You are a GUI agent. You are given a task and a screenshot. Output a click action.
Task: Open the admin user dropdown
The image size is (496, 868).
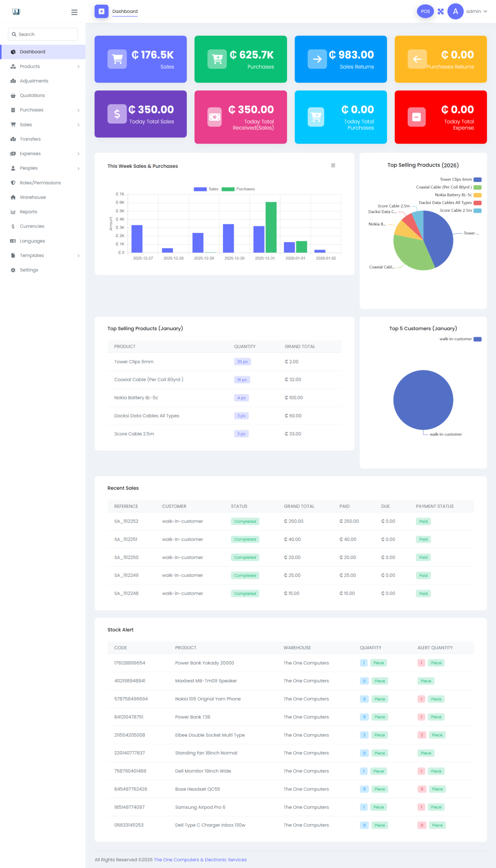476,12
